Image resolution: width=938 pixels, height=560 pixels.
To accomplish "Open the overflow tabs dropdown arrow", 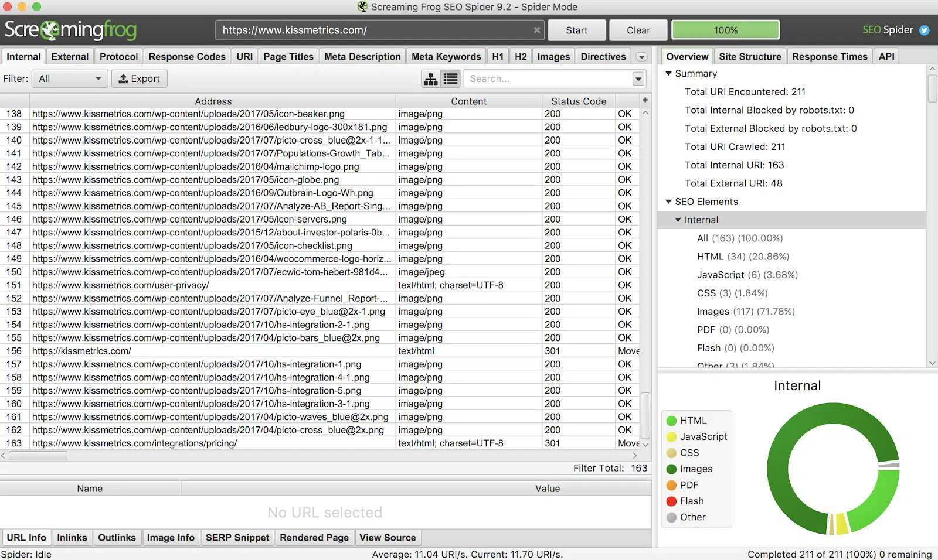I will [x=642, y=57].
